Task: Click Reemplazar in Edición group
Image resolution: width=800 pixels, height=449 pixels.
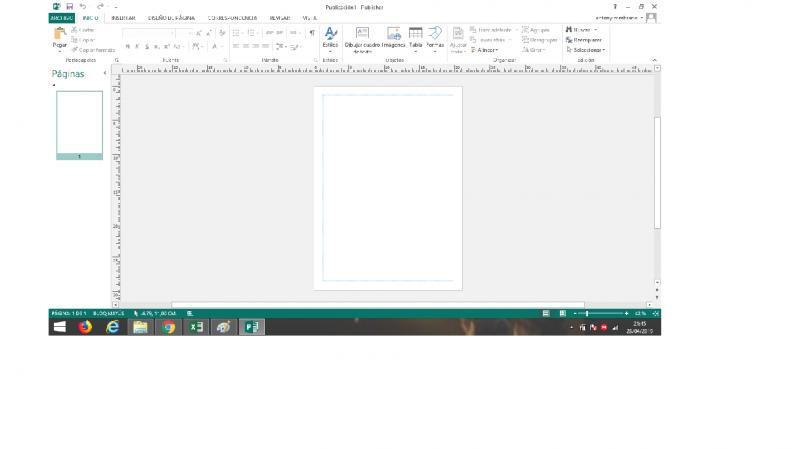Action: point(584,40)
